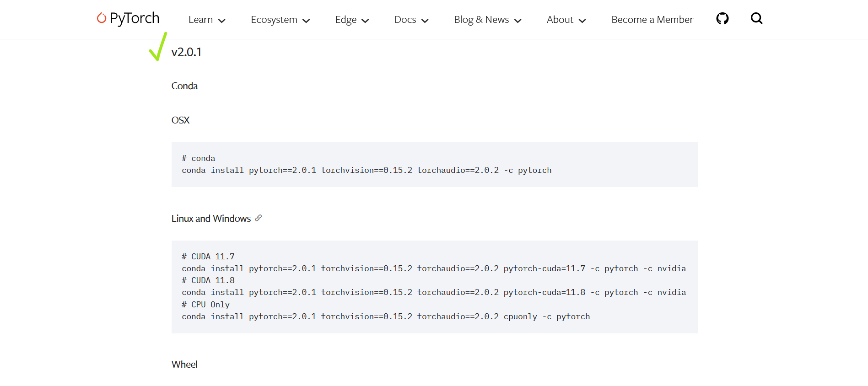
Task: Open the Edge dropdown menu
Action: click(x=351, y=20)
